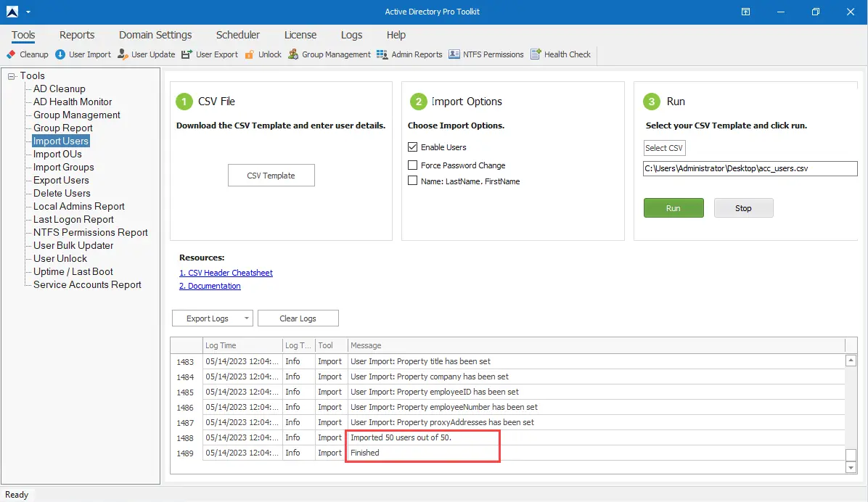Image resolution: width=868 pixels, height=502 pixels.
Task: Select Group Report tree item
Action: (x=63, y=128)
